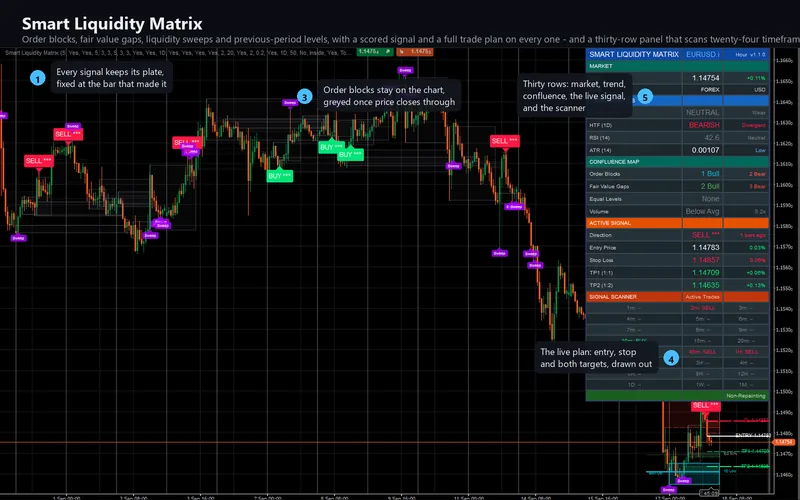800x500 pixels.
Task: Select the Fair Value Gaps row label
Action: [x=609, y=187]
